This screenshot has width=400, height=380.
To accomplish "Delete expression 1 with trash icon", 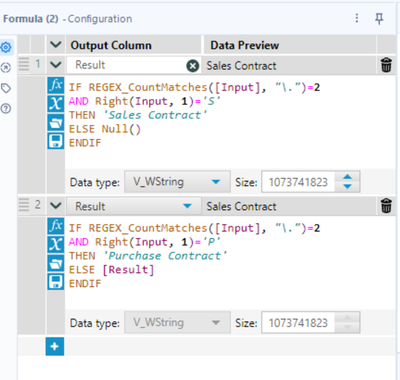I will pyautogui.click(x=386, y=65).
